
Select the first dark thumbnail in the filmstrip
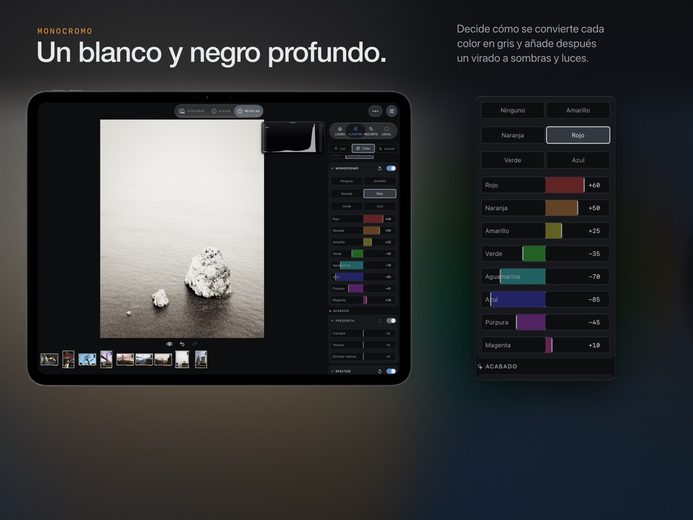[x=49, y=359]
